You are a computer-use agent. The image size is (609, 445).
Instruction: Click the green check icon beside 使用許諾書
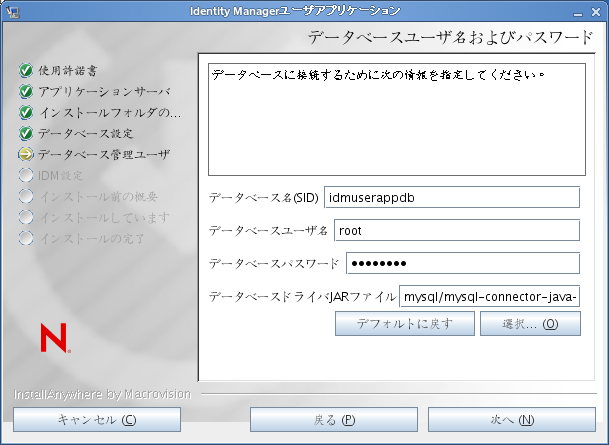(x=26, y=70)
